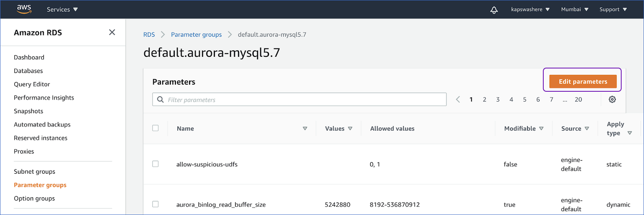Image resolution: width=644 pixels, height=215 pixels.
Task: Open Option groups
Action: point(34,198)
